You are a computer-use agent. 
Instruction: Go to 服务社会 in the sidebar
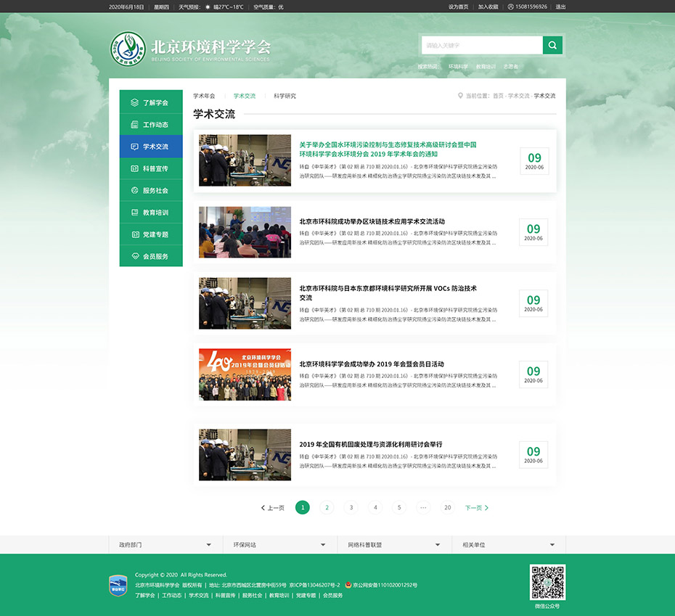pyautogui.click(x=151, y=191)
